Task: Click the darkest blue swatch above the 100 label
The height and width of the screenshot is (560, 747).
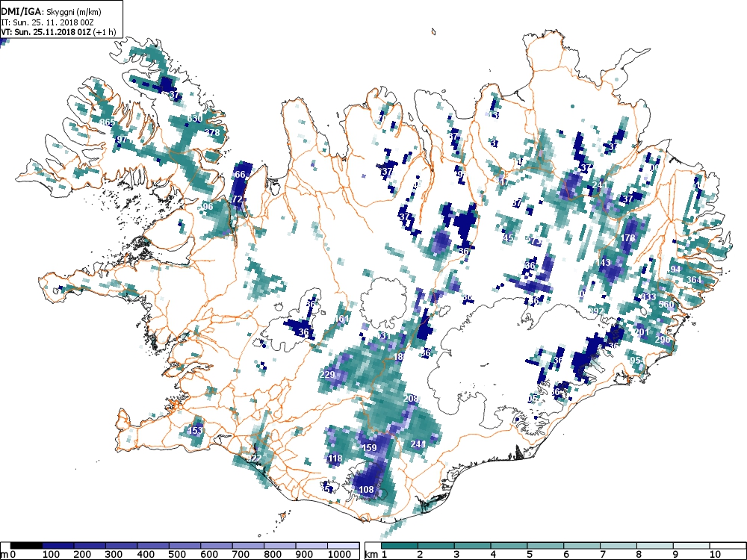Action: click(58, 546)
